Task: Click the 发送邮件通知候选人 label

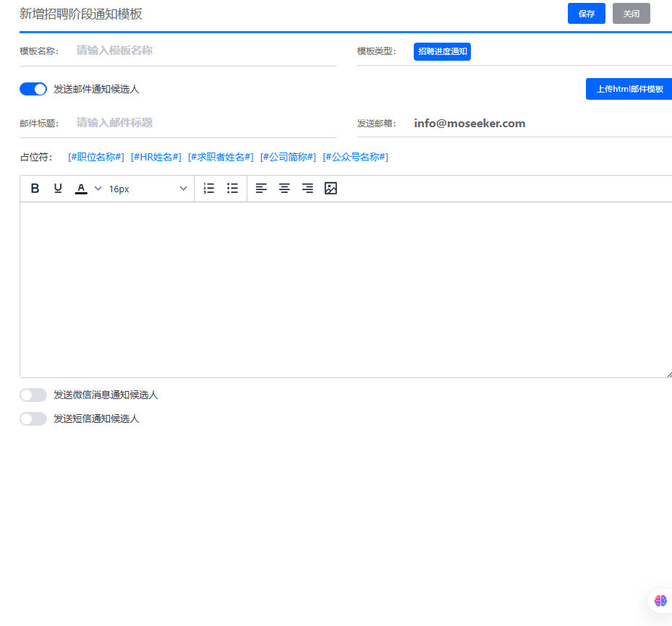Action: pyautogui.click(x=96, y=89)
